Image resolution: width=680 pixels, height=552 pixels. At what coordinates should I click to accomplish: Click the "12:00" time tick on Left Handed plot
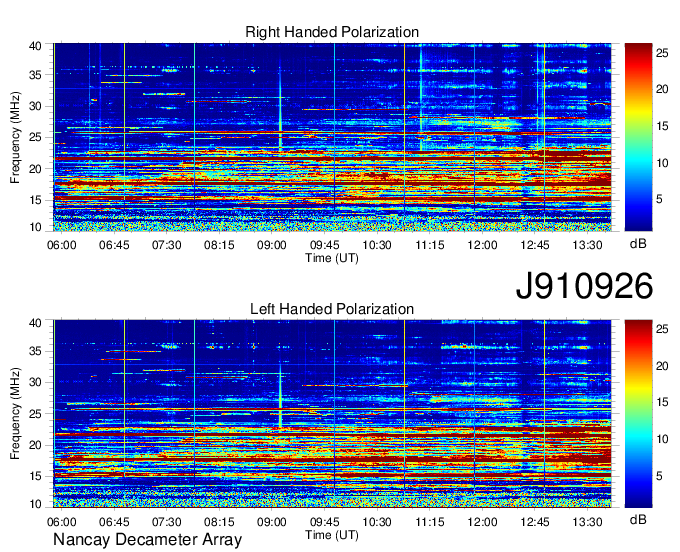(x=482, y=522)
